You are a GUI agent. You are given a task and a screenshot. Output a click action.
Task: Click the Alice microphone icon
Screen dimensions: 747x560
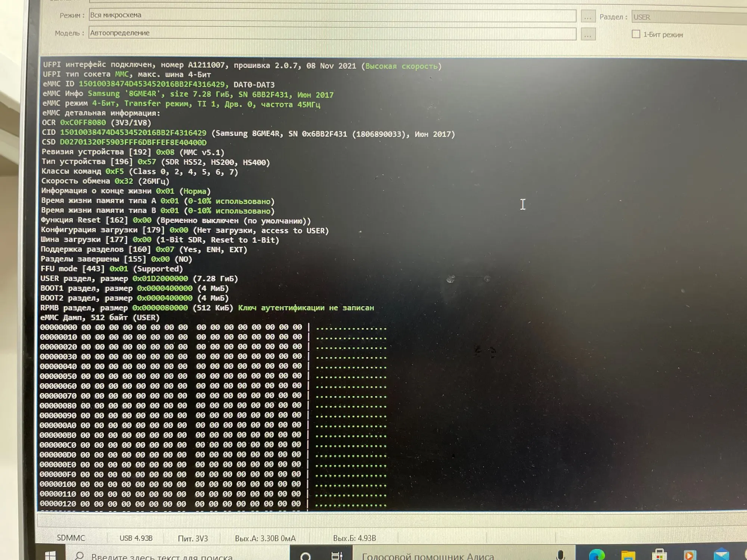(x=560, y=555)
